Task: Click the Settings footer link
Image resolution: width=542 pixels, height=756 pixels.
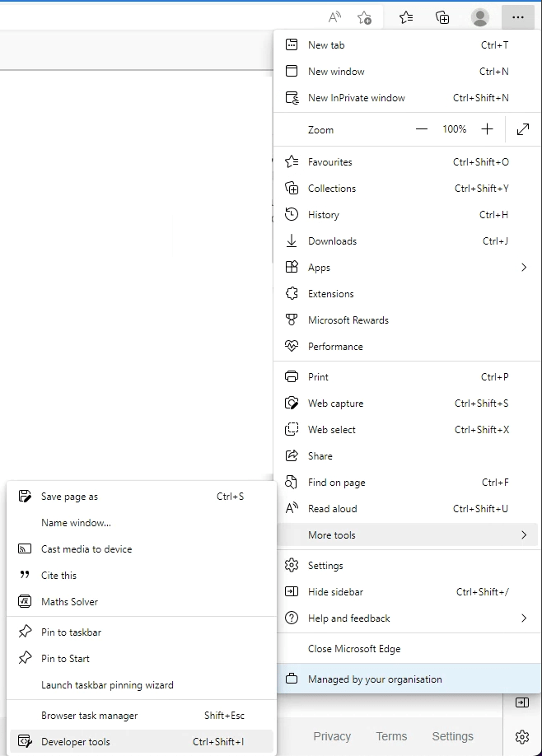Action: (452, 736)
